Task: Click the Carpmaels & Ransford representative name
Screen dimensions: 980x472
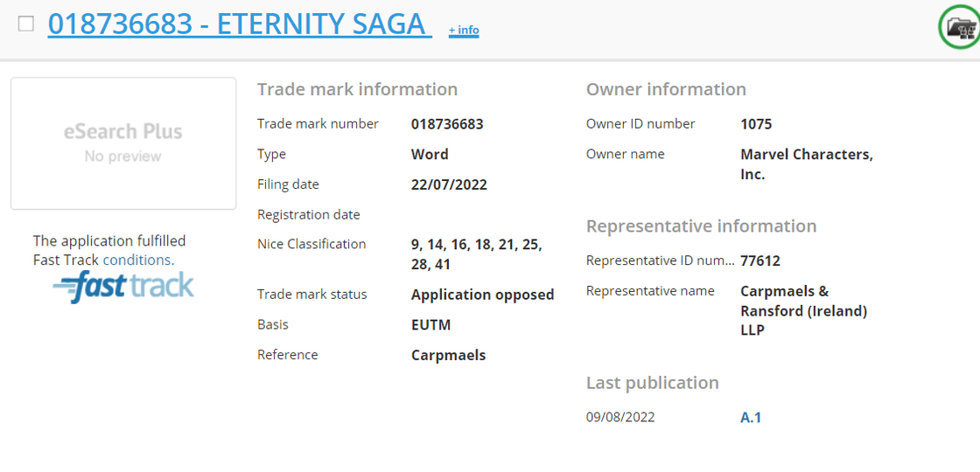Action: coord(803,310)
